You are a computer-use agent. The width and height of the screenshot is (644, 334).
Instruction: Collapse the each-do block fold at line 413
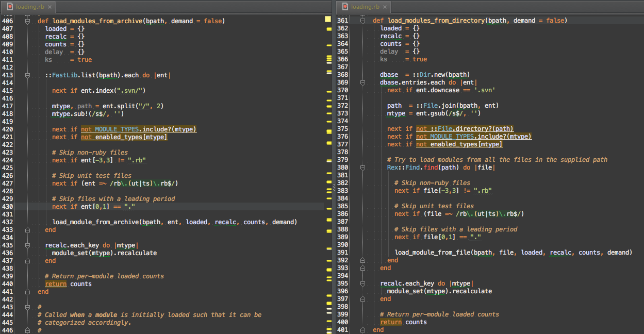[27, 75]
